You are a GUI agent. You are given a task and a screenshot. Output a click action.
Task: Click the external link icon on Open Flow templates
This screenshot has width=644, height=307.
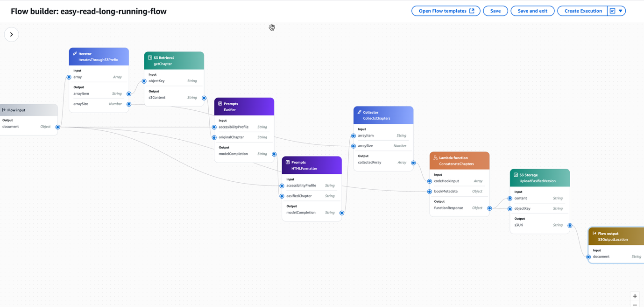(x=473, y=10)
